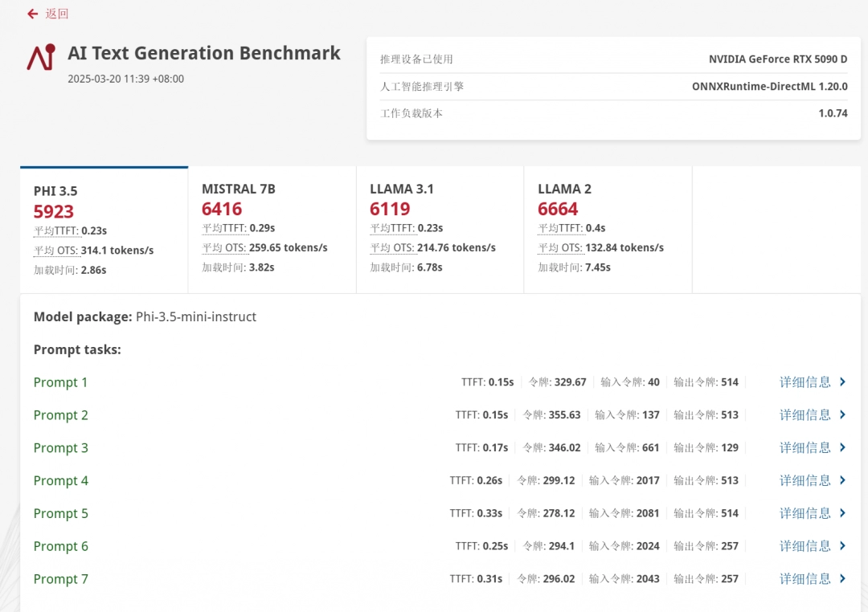Open the Prompt 5 link
Viewport: 868px width, 612px height.
(x=60, y=513)
